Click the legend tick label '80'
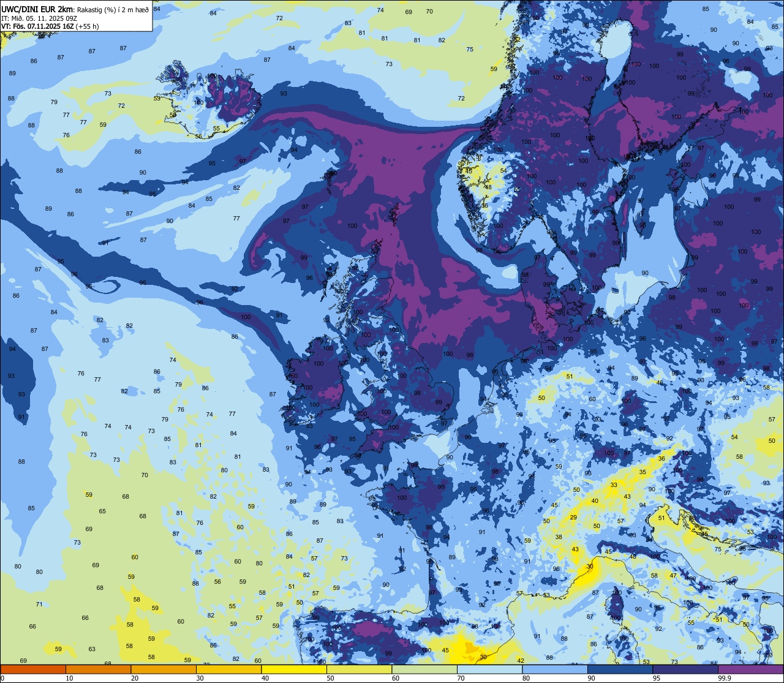 tap(526, 678)
